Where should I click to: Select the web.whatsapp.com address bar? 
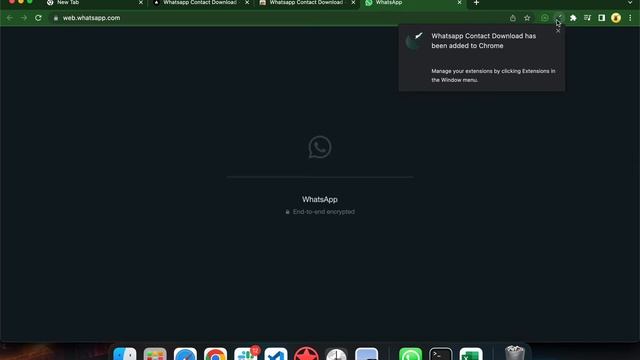point(282,18)
